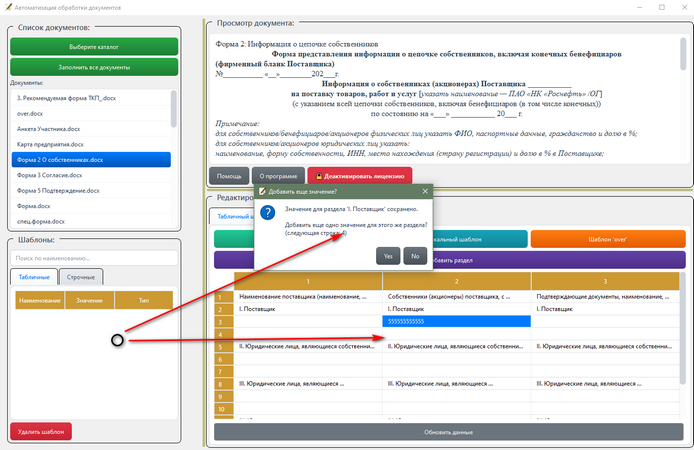Image resolution: width=694 pixels, height=450 pixels.
Task: Switch to the Строчные templates tab
Action: (x=81, y=277)
